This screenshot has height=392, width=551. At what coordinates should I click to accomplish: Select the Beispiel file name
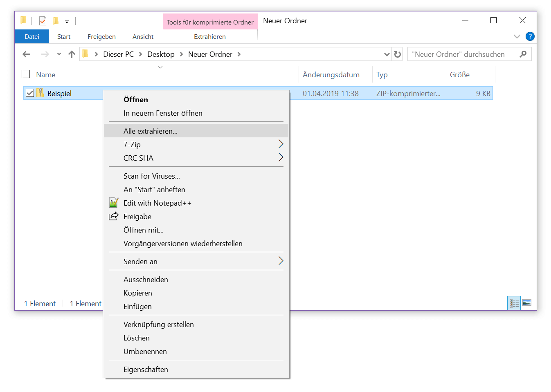[59, 94]
